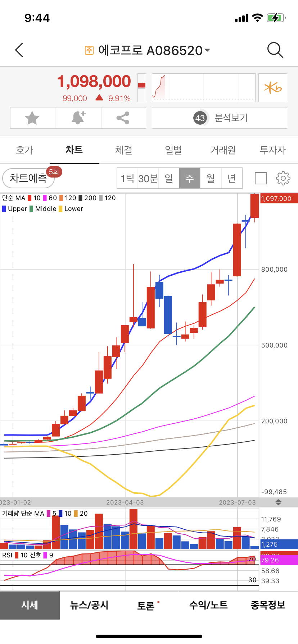Viewport: 298px width, 644px height.
Task: Switch to the 호가 tab
Action: 24,150
